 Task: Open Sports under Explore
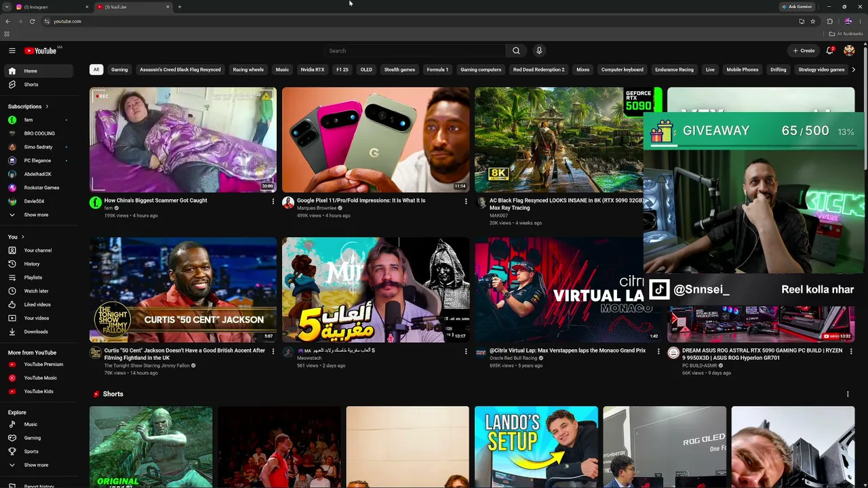click(x=40, y=451)
